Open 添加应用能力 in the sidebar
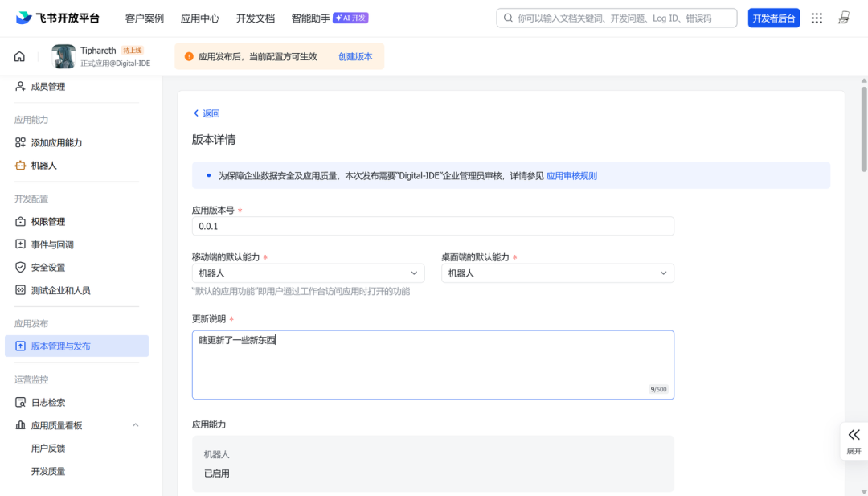The width and height of the screenshot is (868, 496). [56, 143]
